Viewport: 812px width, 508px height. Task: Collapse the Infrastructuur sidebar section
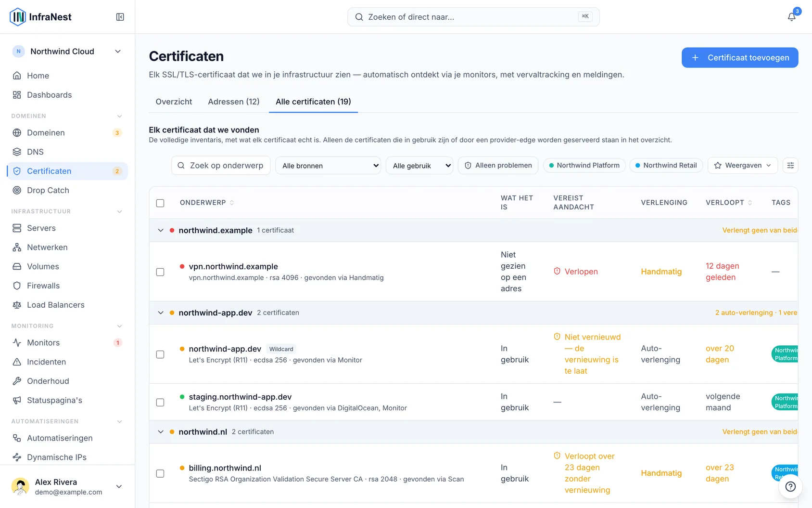[x=120, y=211]
